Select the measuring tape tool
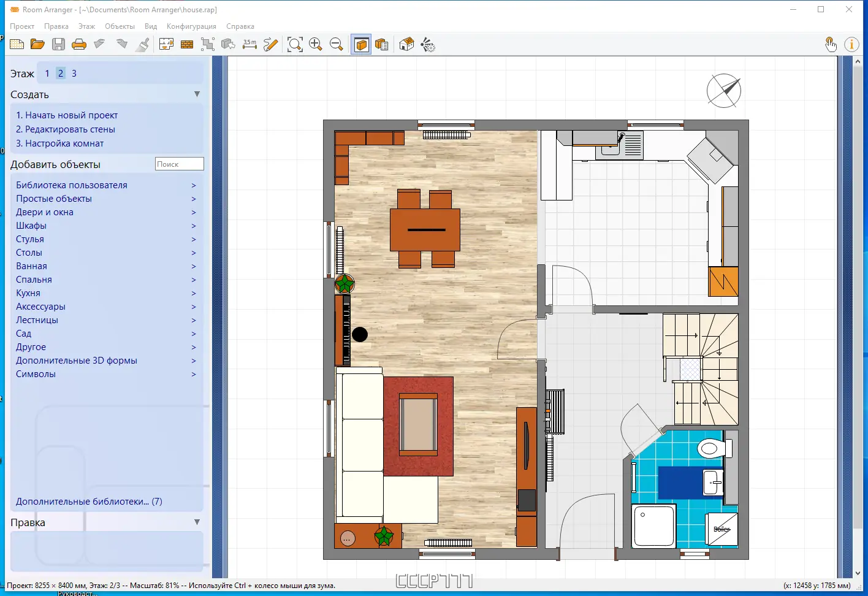Image resolution: width=868 pixels, height=596 pixels. click(x=249, y=44)
